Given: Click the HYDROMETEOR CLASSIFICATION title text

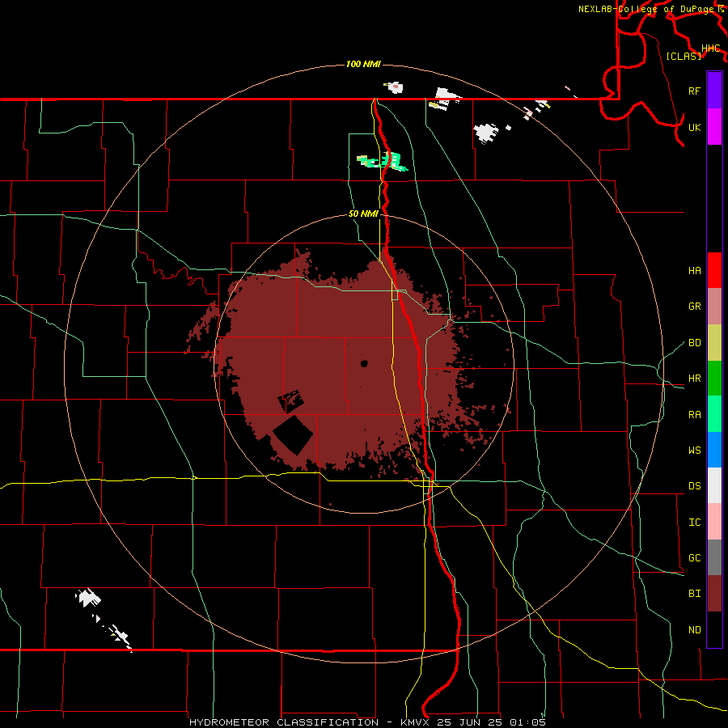Looking at the screenshot, I should [x=284, y=722].
